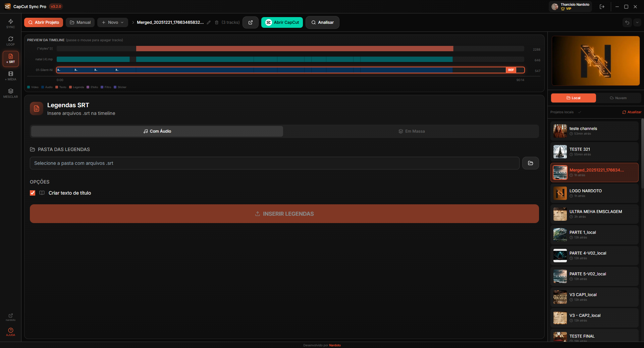The image size is (644, 348).
Task: Switch to the Em Massa tab
Action: click(x=412, y=131)
